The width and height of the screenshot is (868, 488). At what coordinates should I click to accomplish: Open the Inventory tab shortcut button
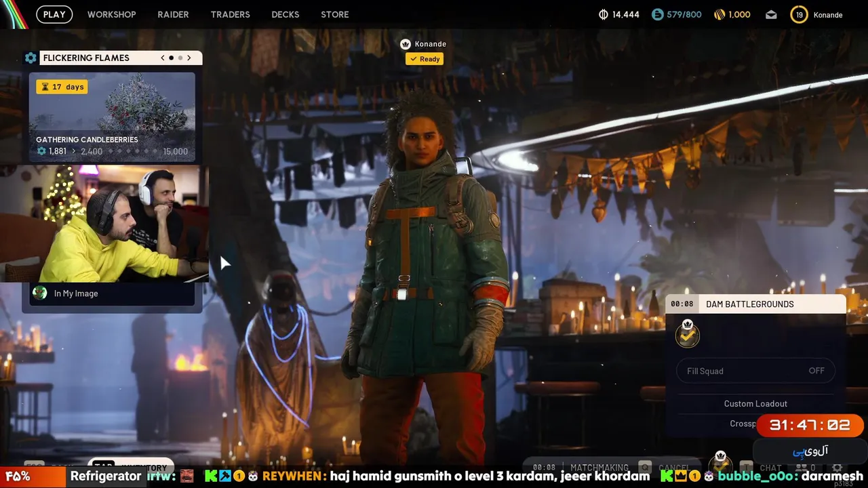click(x=131, y=467)
